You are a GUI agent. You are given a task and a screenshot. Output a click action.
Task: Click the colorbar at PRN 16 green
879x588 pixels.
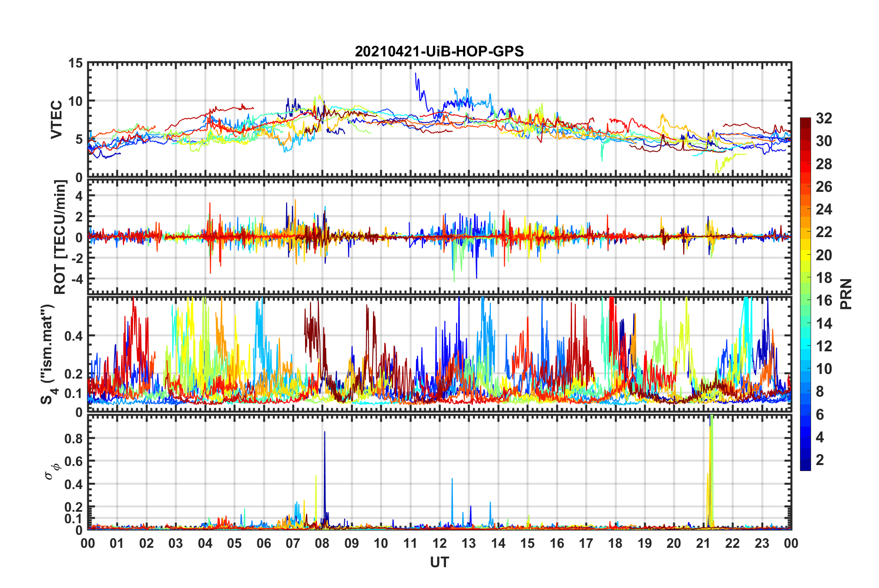[x=805, y=300]
